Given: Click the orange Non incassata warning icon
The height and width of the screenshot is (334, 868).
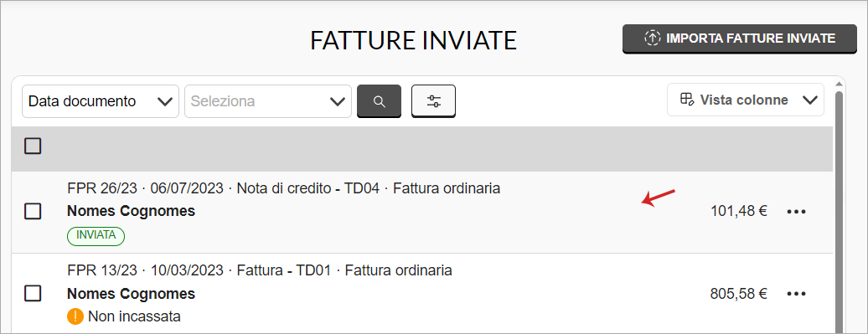Looking at the screenshot, I should (x=75, y=317).
